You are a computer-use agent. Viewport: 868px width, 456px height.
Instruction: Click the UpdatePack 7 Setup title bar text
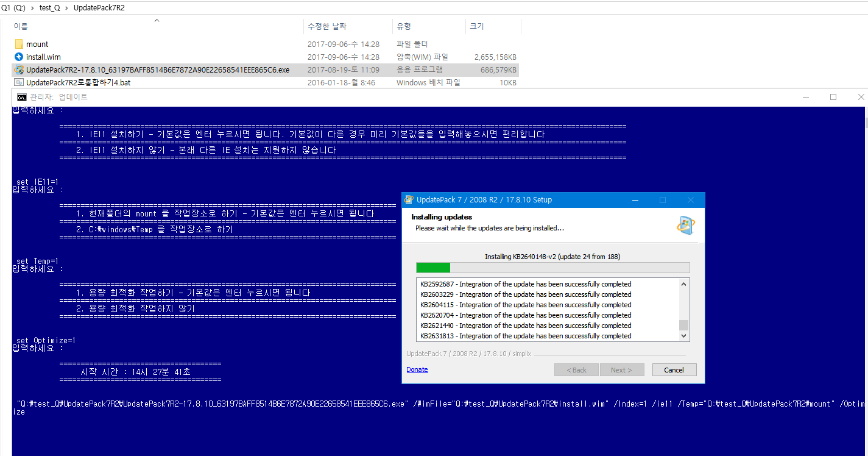(x=484, y=200)
